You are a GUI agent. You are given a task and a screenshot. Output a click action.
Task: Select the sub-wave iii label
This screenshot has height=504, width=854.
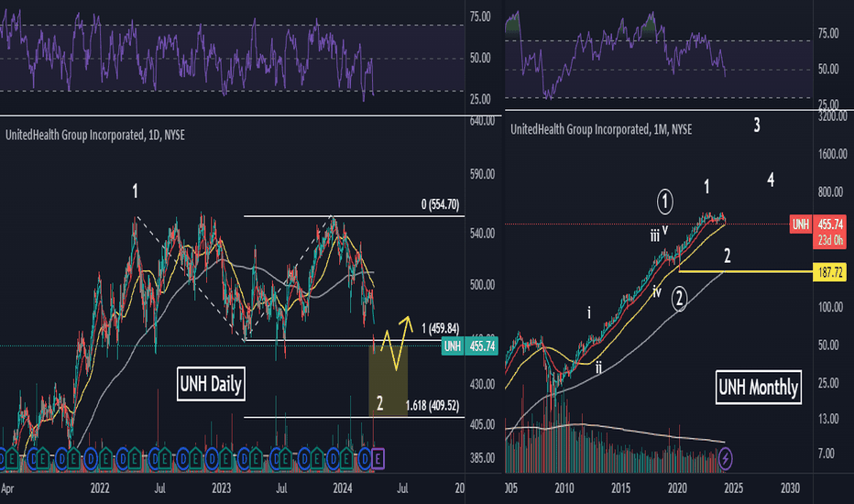point(654,236)
